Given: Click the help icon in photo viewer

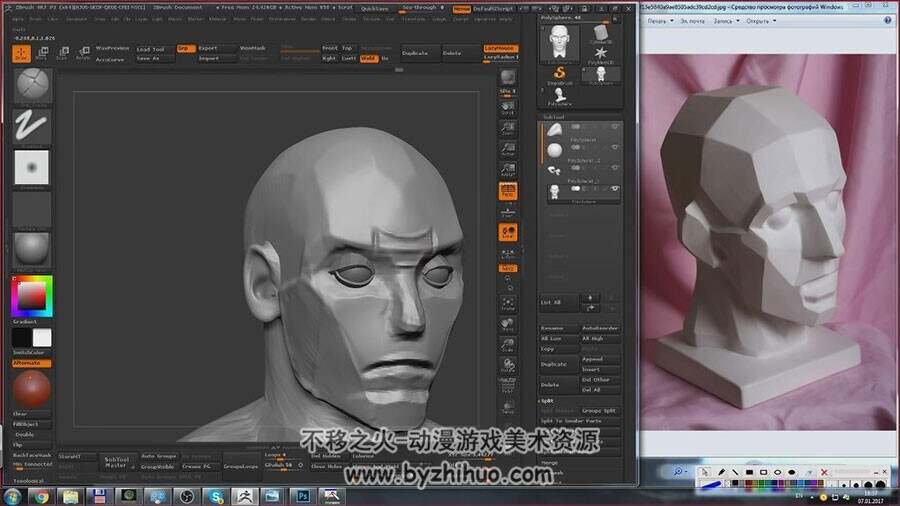Looking at the screenshot, I should coord(888,20).
